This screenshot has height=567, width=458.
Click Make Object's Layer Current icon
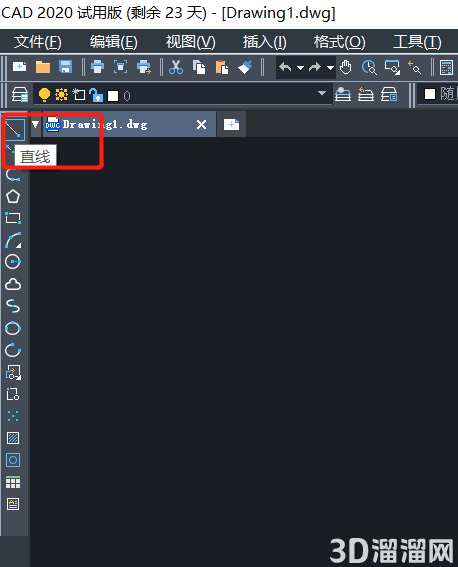click(343, 95)
